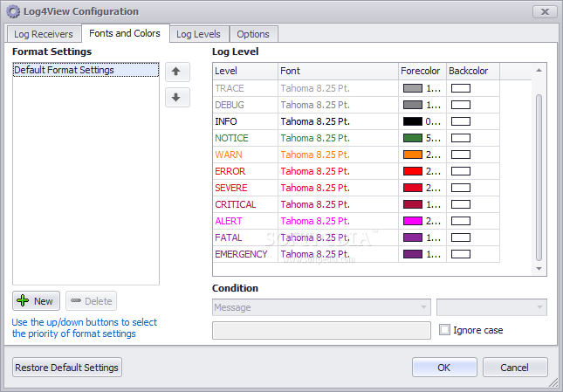Select the WARN level cell

245,155
